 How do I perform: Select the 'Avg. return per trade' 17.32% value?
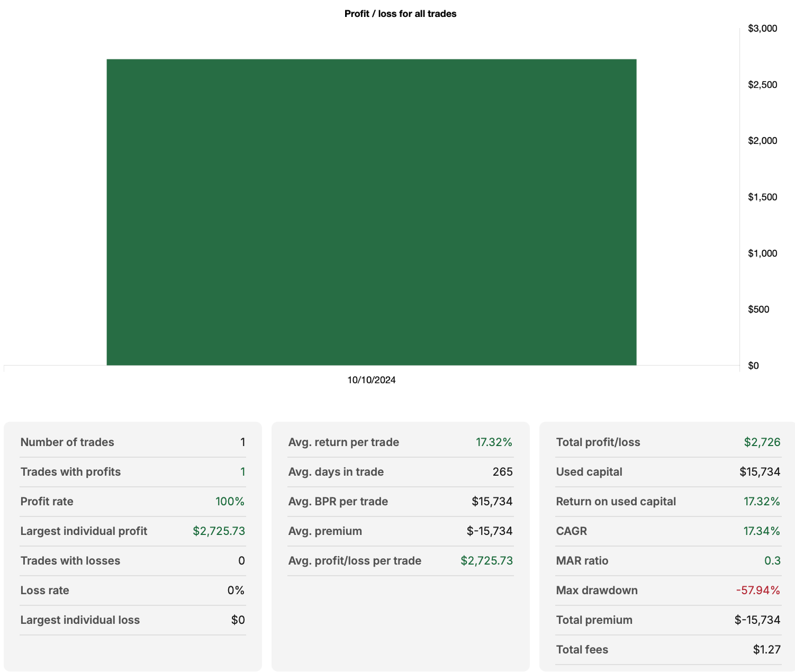494,442
